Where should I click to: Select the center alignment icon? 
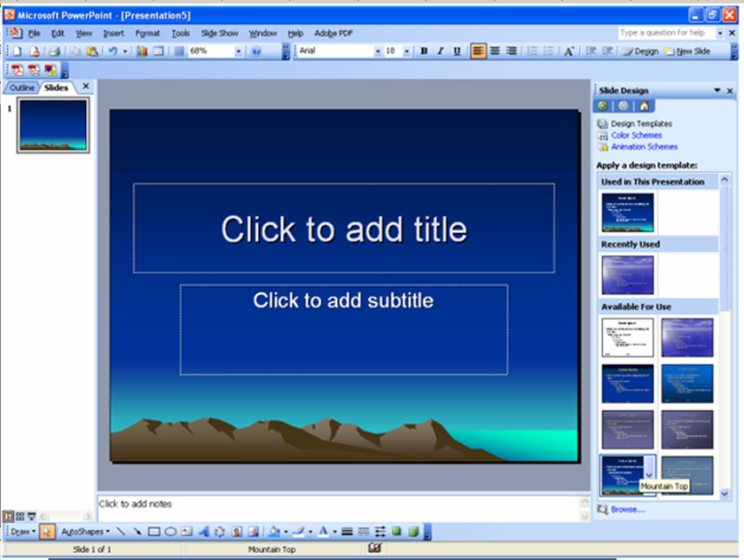point(495,51)
